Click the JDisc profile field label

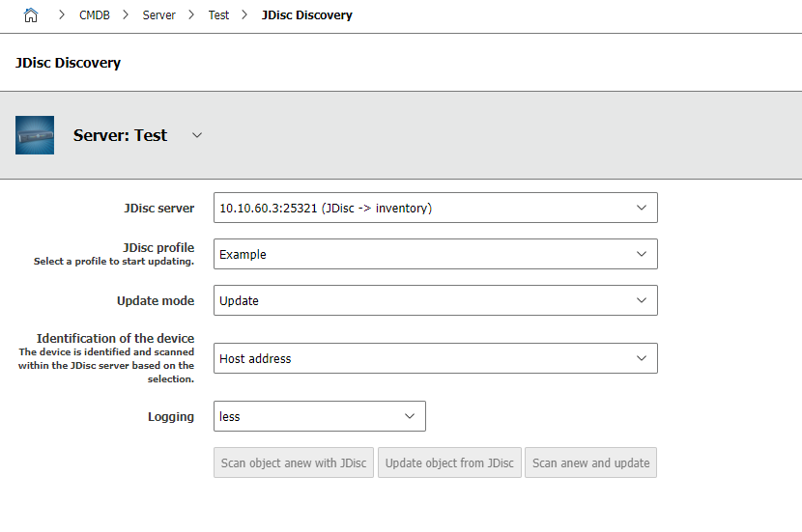coord(158,247)
